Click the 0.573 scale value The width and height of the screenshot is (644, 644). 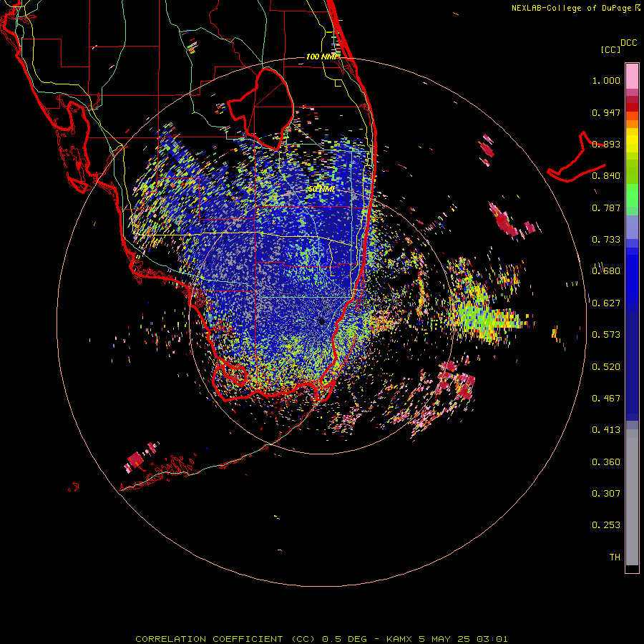click(606, 335)
